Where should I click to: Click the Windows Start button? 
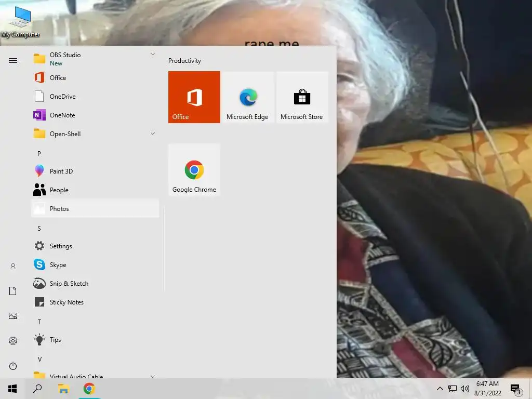click(12, 389)
